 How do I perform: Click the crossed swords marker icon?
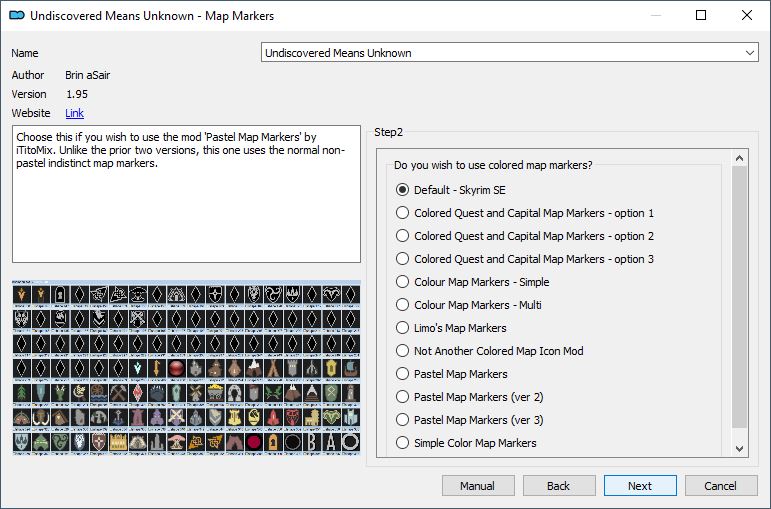pyautogui.click(x=176, y=418)
